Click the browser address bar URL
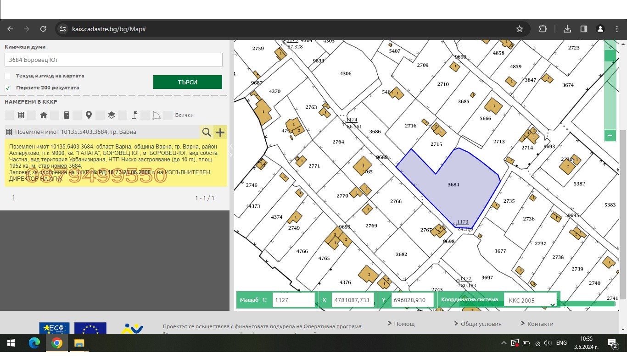 [109, 29]
